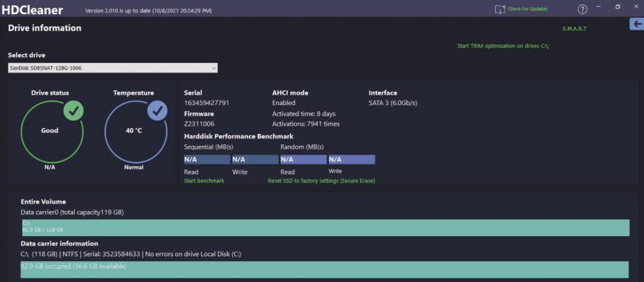Click the Check for Updates monitor icon
The image size is (644, 282).
500,10
